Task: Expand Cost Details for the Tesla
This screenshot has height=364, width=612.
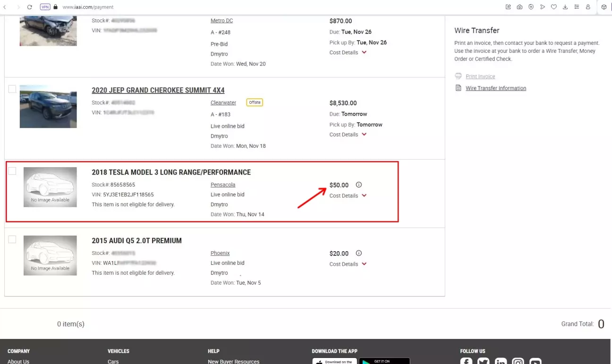Action: (x=348, y=196)
